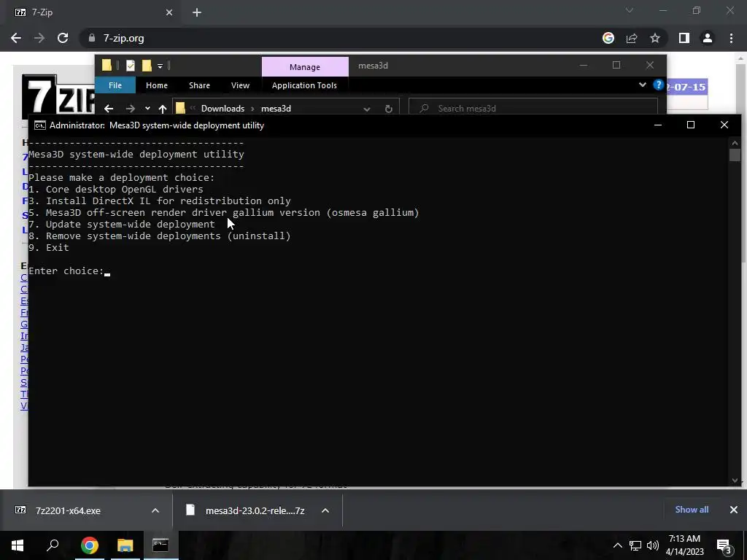Select the Manage contextual tab
The height and width of the screenshot is (560, 747).
pos(305,67)
